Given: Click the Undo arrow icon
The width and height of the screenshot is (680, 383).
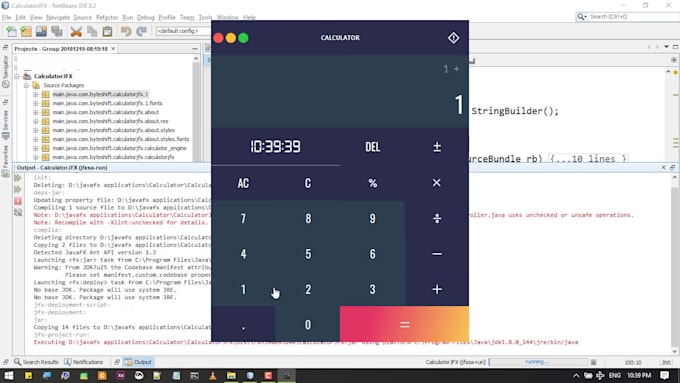Looking at the screenshot, I should point(126,31).
